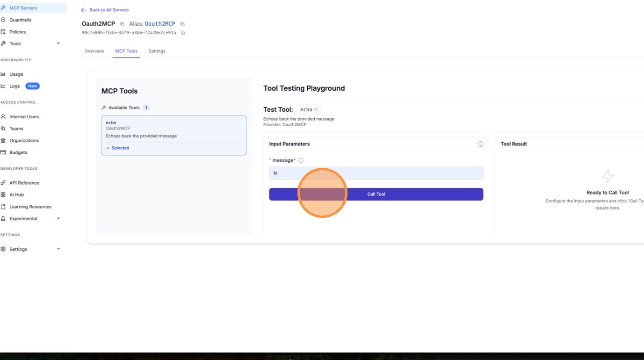This screenshot has height=360, width=644.
Task: Focus the message input field
Action: tap(376, 173)
